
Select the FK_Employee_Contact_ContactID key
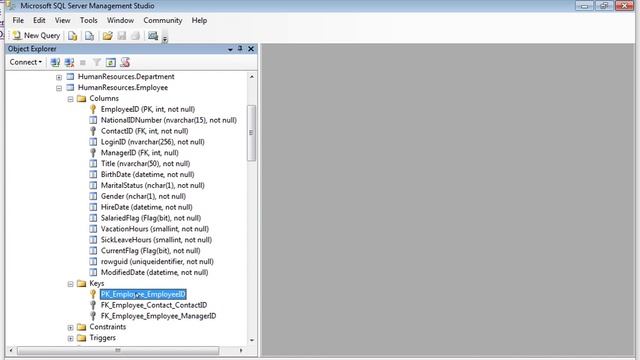154,305
